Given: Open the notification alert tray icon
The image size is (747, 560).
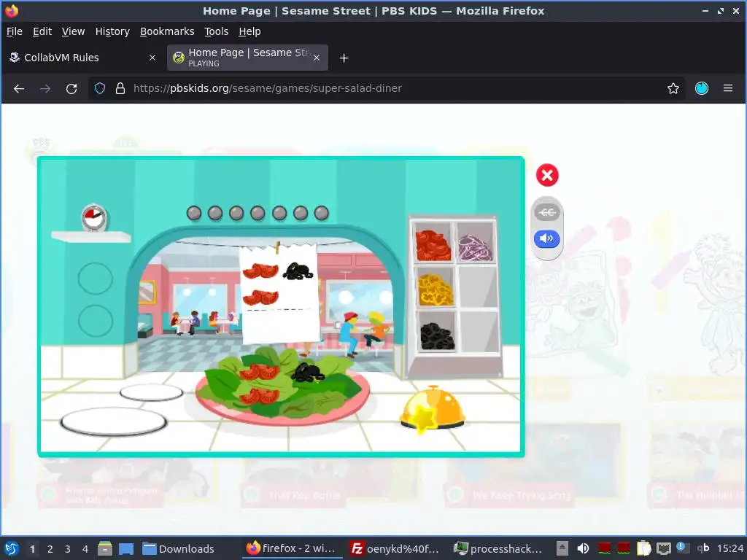Looking at the screenshot, I should 683,548.
